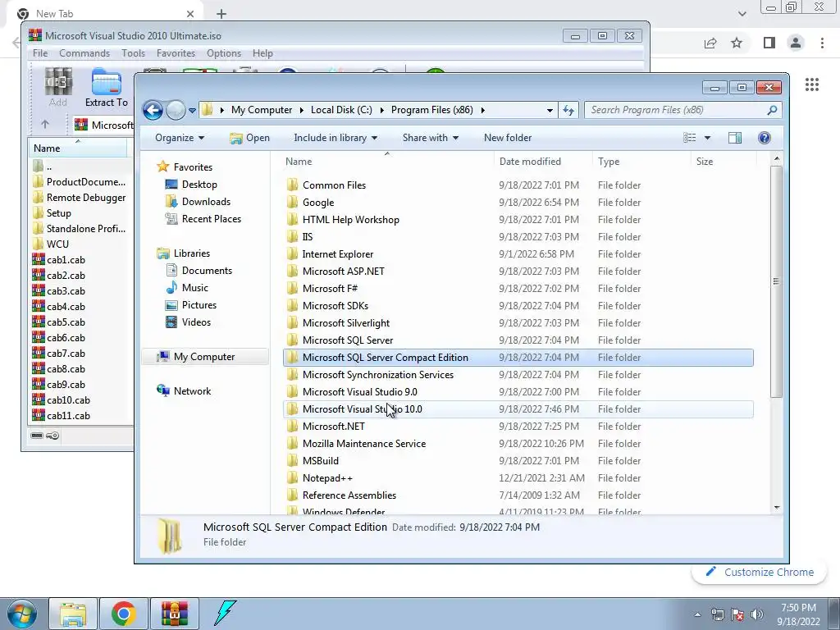Click the taskbar clock showing 7:50 PM

pyautogui.click(x=798, y=614)
